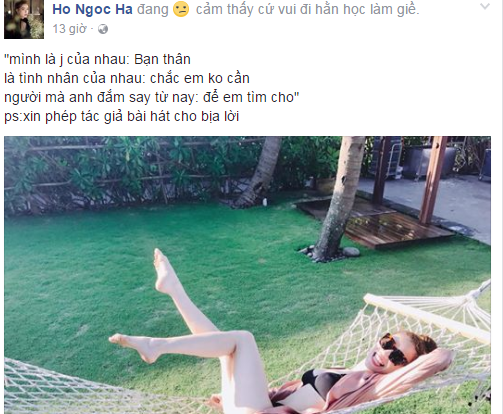Viewport: 503px width, 414px height.
Task: Open the Ho Ngoc Ha profile name link
Action: coord(92,9)
